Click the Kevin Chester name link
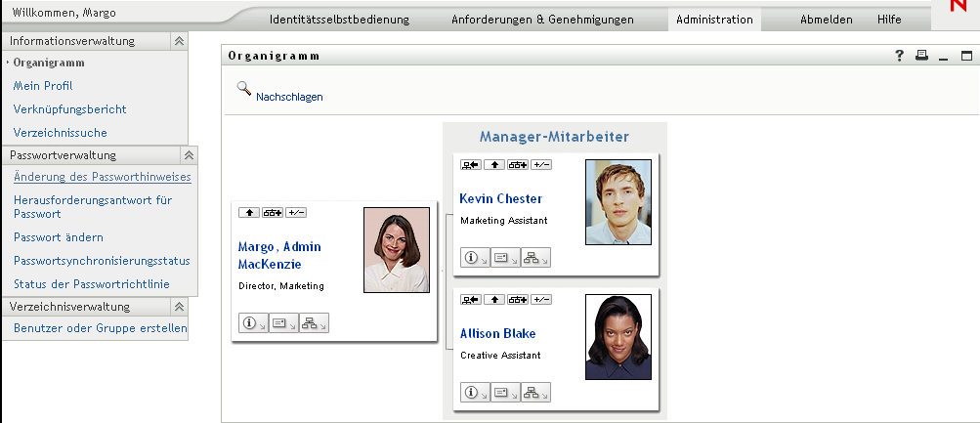 pyautogui.click(x=500, y=198)
